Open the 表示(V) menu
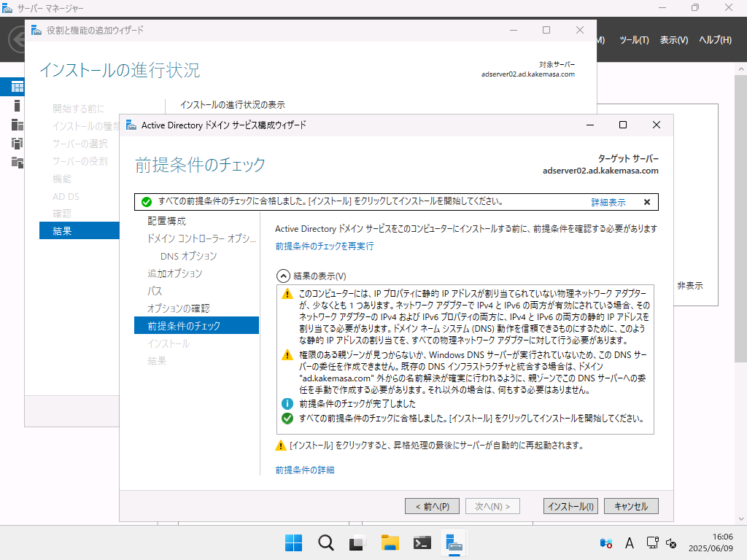The width and height of the screenshot is (747, 560). pyautogui.click(x=673, y=40)
